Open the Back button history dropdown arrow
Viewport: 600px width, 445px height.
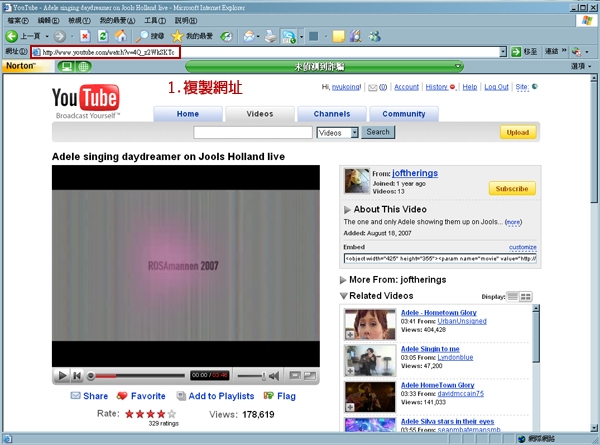click(47, 37)
